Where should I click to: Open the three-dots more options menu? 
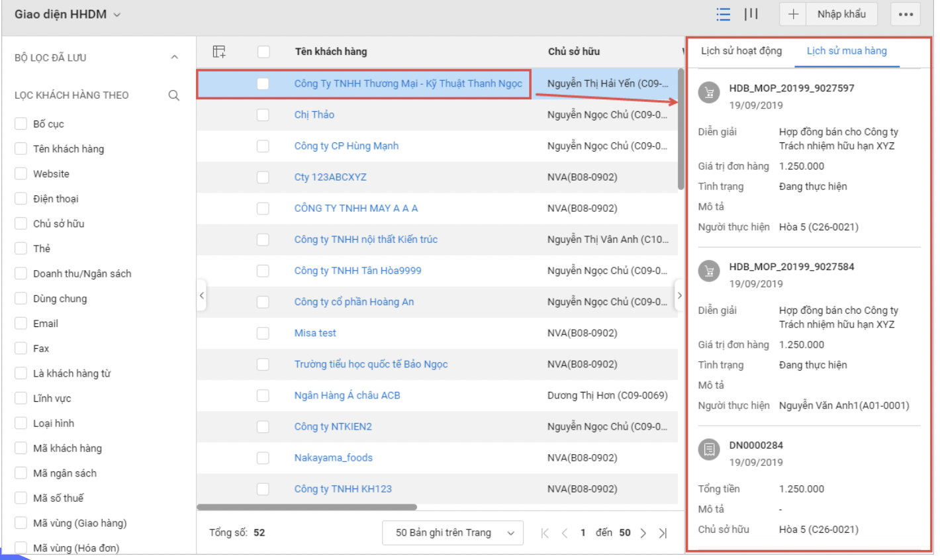click(906, 14)
